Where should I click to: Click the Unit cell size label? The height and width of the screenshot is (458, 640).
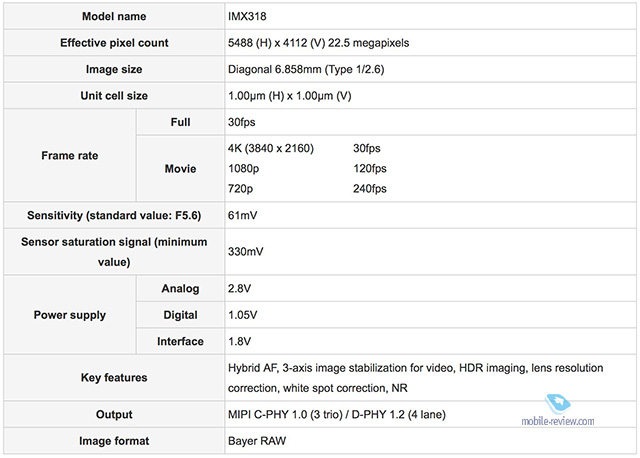pyautogui.click(x=113, y=95)
